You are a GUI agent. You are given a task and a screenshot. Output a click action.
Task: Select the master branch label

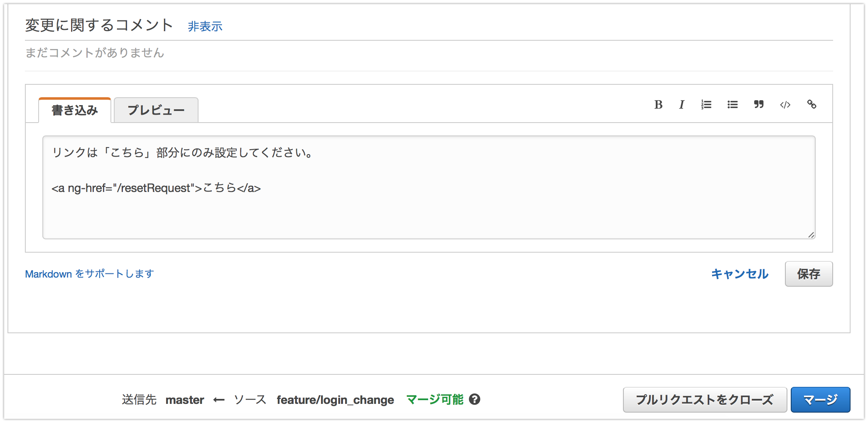pos(185,400)
